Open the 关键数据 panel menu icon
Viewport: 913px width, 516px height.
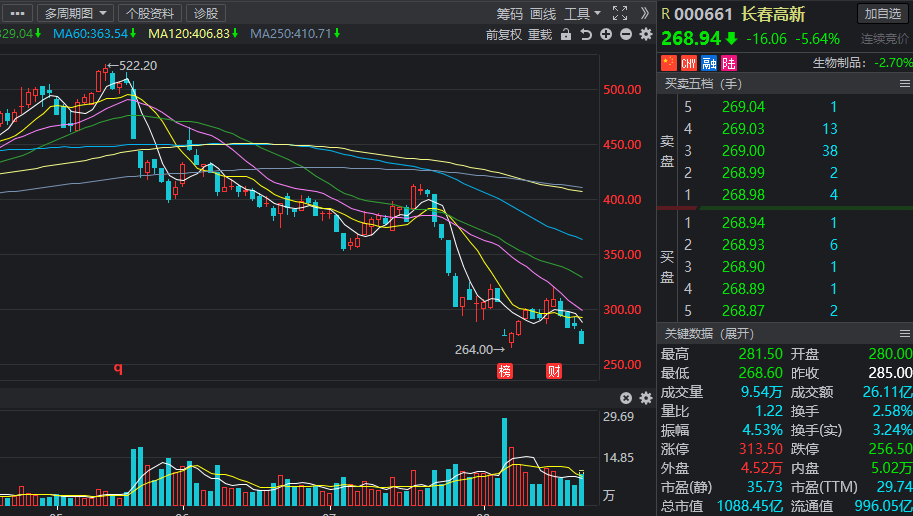tap(904, 334)
